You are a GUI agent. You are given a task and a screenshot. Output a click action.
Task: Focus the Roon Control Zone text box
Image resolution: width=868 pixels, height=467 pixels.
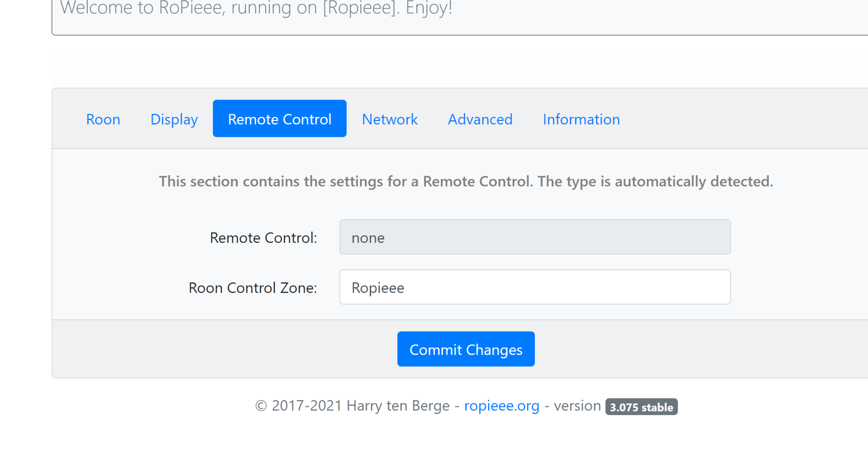tap(535, 288)
